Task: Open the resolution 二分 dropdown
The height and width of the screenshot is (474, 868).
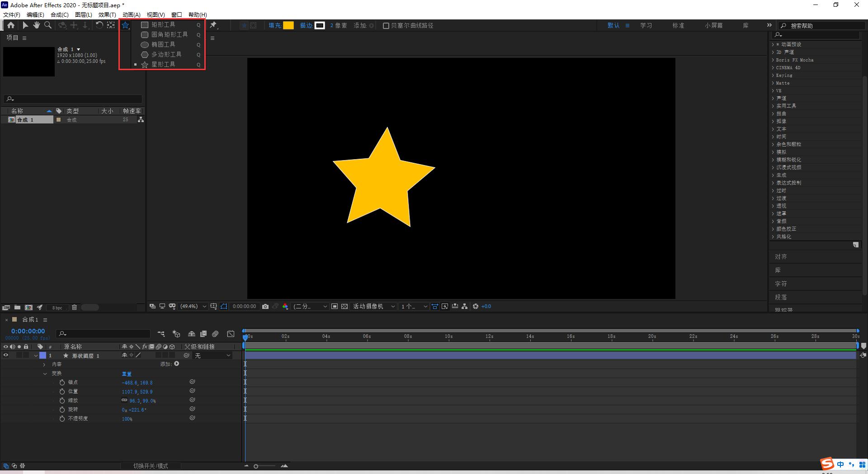Action: [310, 306]
